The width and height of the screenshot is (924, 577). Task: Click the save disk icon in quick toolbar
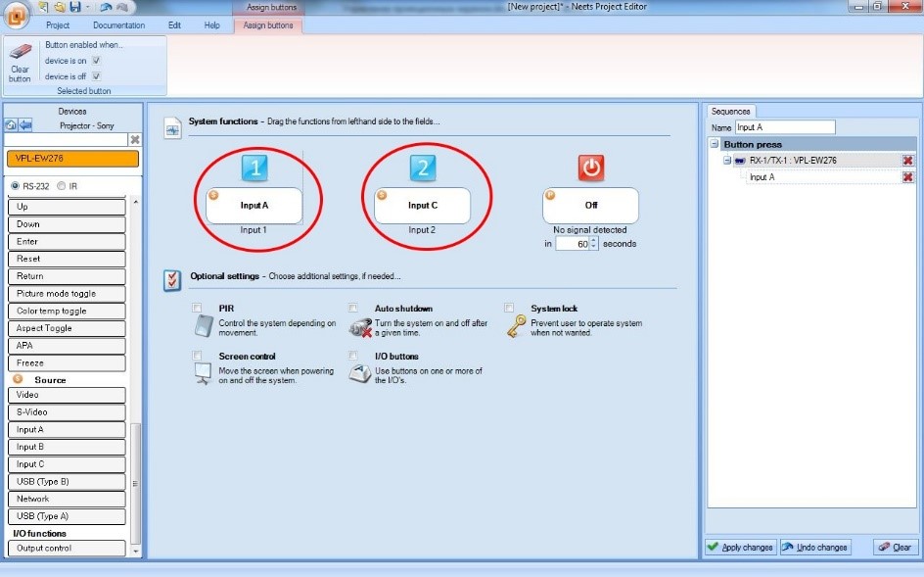point(74,7)
